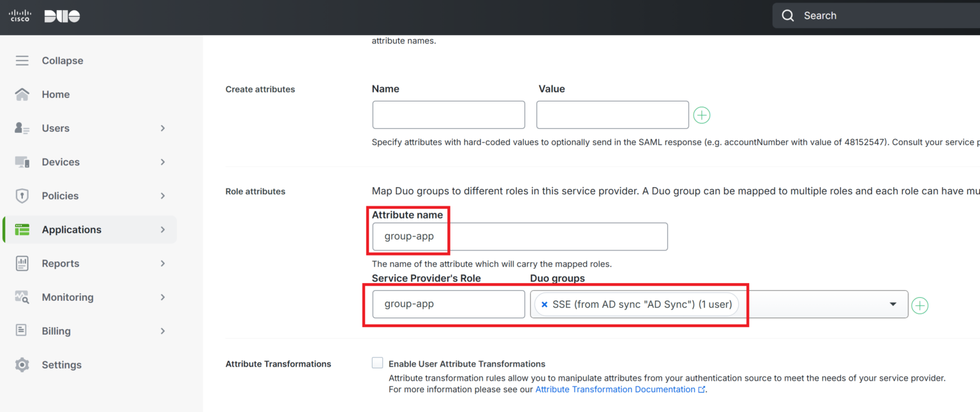
Task: Collapse the sidebar navigation
Action: (x=62, y=61)
